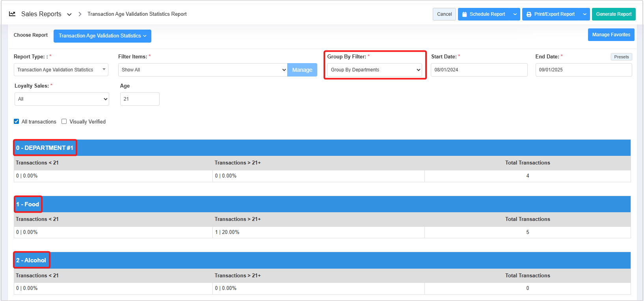This screenshot has width=644, height=301.
Task: Click the calendar icon on Schedule Report
Action: pyautogui.click(x=465, y=14)
